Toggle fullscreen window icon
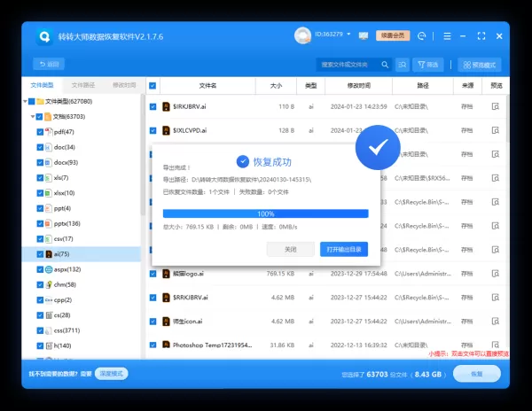Screen dimensions: 532x411 pyautogui.click(x=481, y=36)
